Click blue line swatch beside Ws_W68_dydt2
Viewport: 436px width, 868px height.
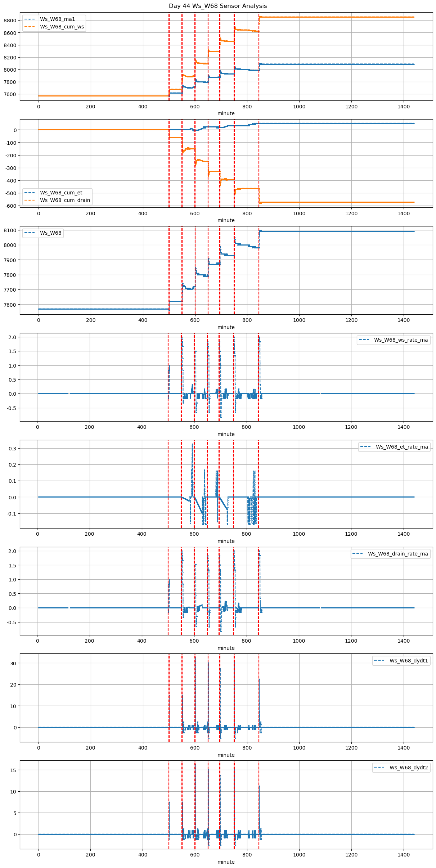coord(380,768)
